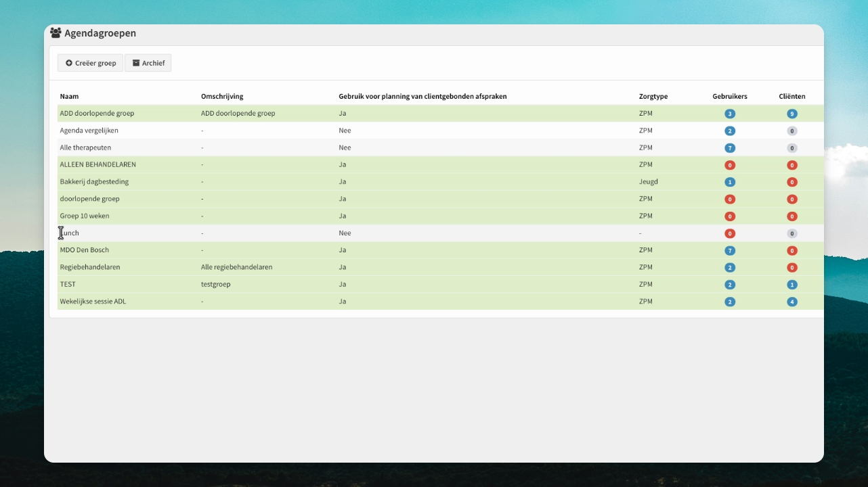
Task: Click the Omschrijving column header
Action: point(222,96)
